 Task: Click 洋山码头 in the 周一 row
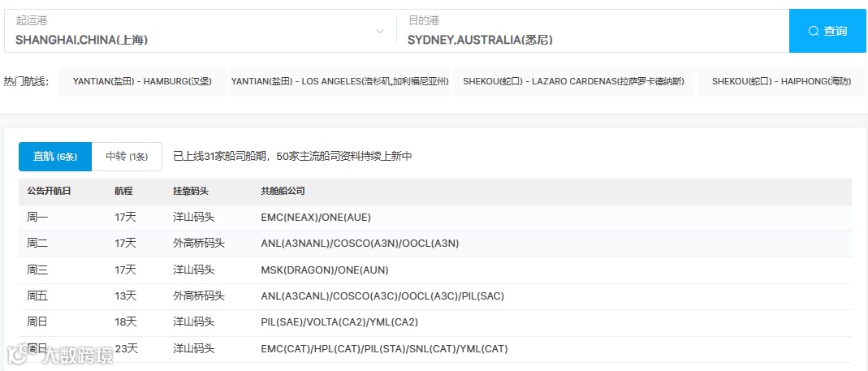click(x=194, y=218)
